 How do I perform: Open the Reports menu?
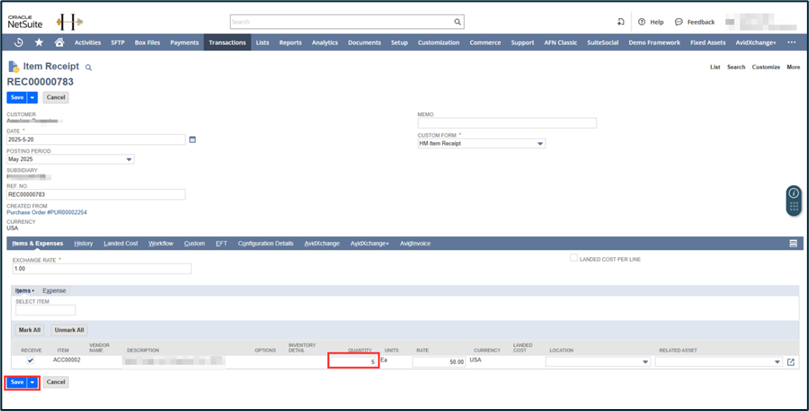click(290, 43)
